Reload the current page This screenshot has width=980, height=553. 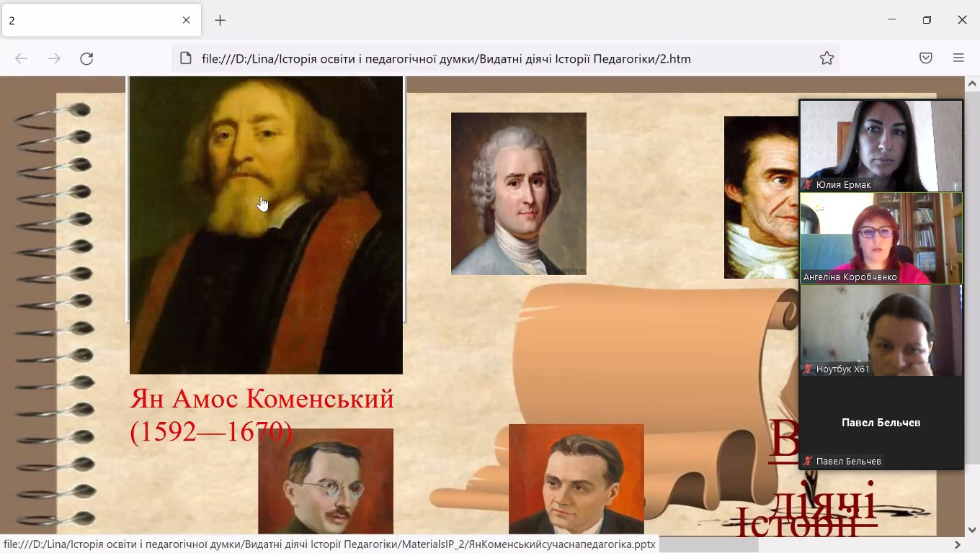(x=86, y=59)
